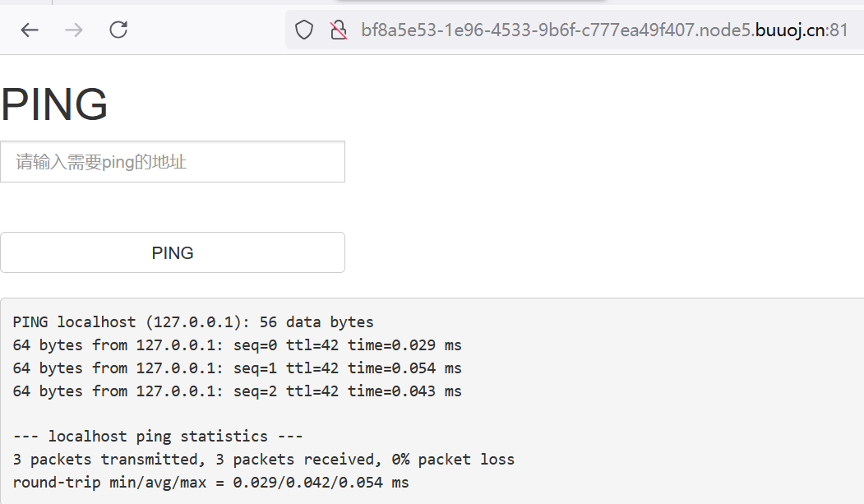Click the '3 packets transmitted' text
This screenshot has width=864, height=504.
click(x=105, y=460)
